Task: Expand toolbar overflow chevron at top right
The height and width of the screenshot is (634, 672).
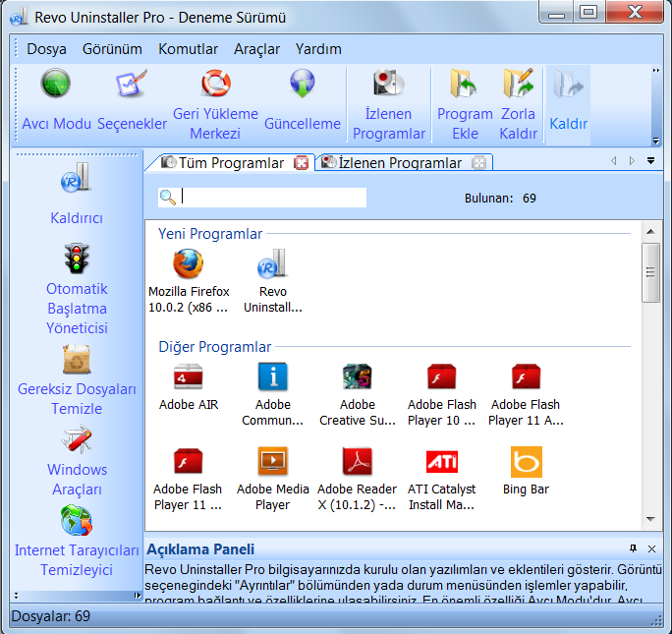Action: click(x=655, y=71)
